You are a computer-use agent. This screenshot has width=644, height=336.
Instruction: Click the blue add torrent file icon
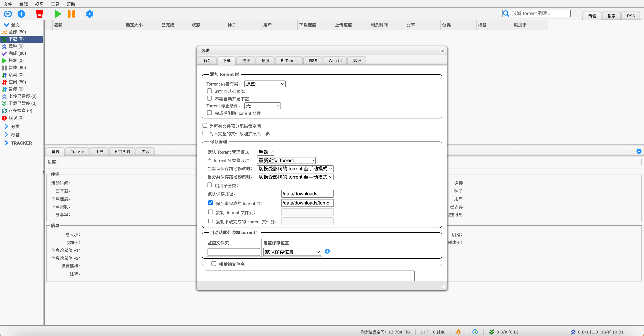(x=21, y=14)
